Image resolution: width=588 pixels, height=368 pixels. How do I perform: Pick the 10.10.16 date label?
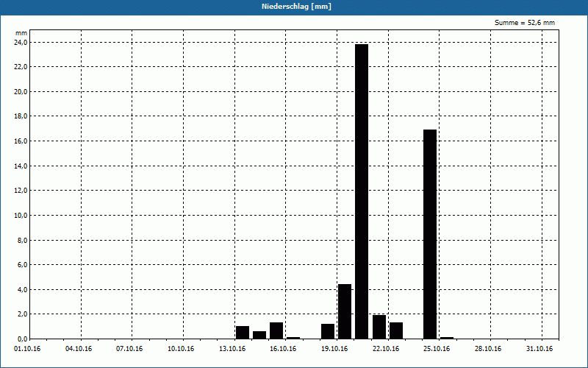click(x=181, y=349)
